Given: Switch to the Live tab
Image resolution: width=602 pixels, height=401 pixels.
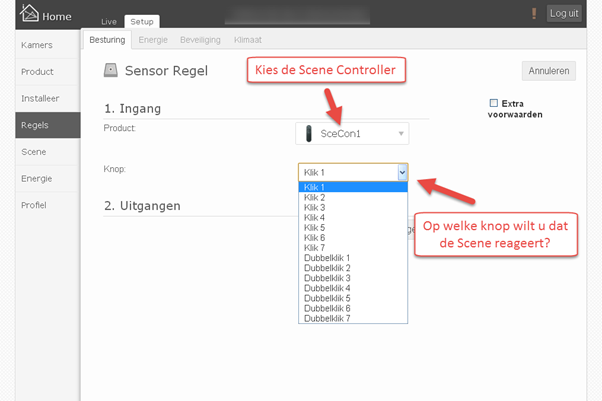Looking at the screenshot, I should point(109,22).
